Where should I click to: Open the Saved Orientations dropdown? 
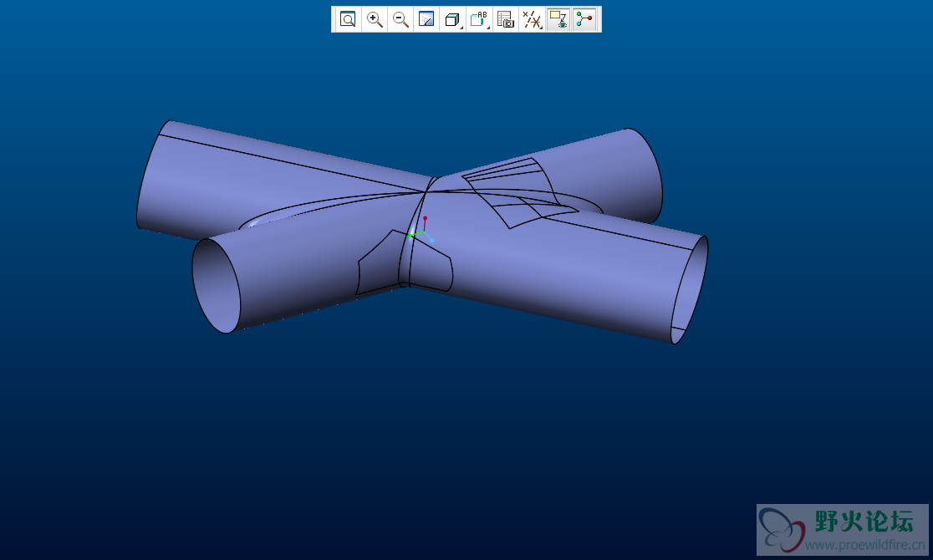click(x=479, y=19)
